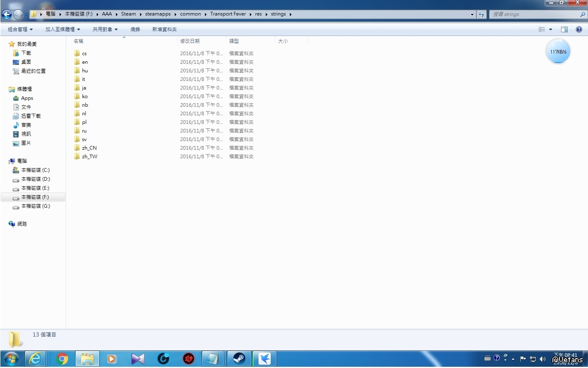This screenshot has width=588, height=368.
Task: Open the cs folder icon
Action: click(77, 54)
